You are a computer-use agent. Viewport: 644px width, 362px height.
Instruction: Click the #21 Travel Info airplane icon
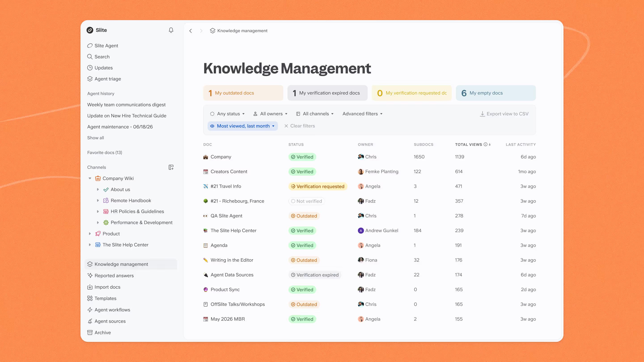point(205,186)
